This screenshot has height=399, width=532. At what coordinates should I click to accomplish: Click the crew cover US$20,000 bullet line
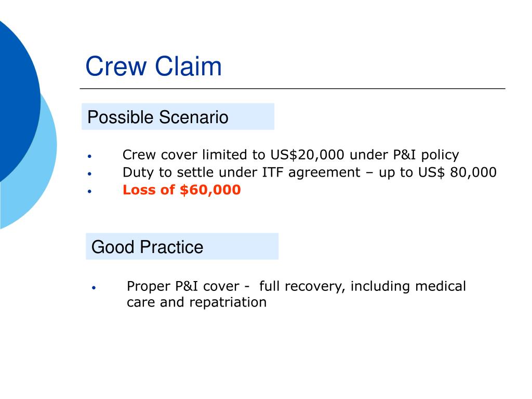click(x=290, y=155)
